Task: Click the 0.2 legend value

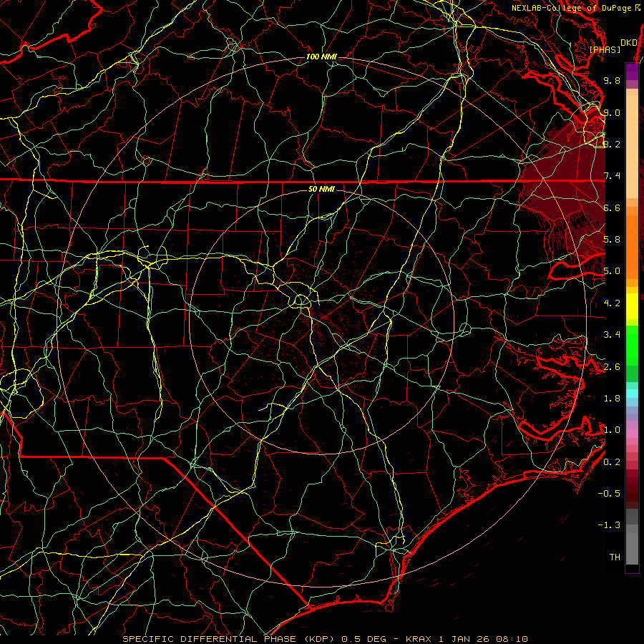Action: [612, 462]
